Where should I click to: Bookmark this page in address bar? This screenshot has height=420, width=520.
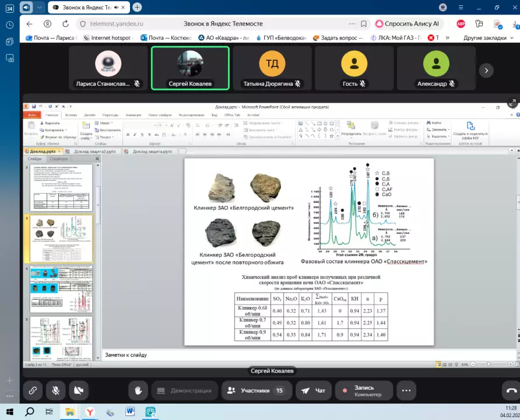point(364,24)
